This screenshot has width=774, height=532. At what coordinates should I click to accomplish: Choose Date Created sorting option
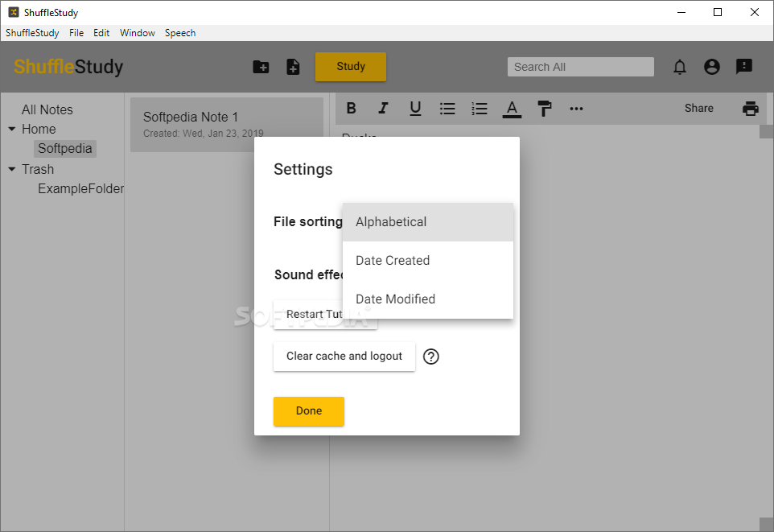428,260
